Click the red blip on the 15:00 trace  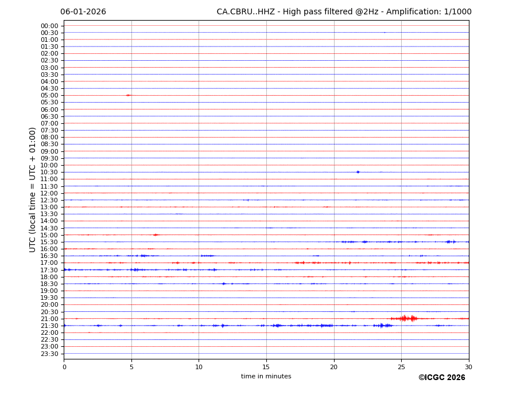point(155,234)
